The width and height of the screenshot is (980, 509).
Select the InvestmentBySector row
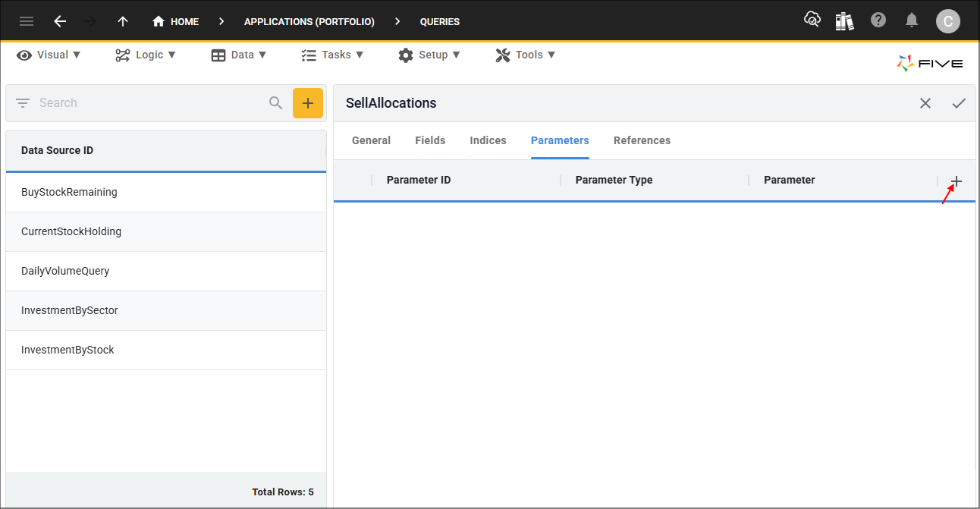[x=166, y=310]
